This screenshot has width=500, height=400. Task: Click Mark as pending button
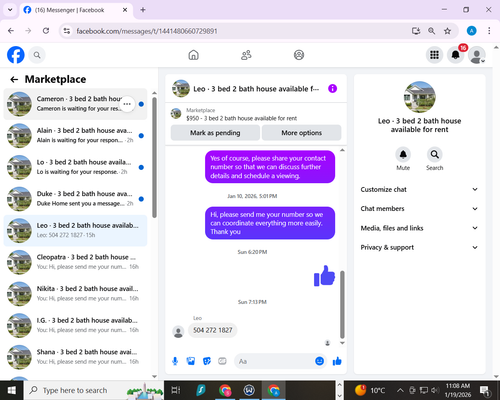pyautogui.click(x=215, y=133)
